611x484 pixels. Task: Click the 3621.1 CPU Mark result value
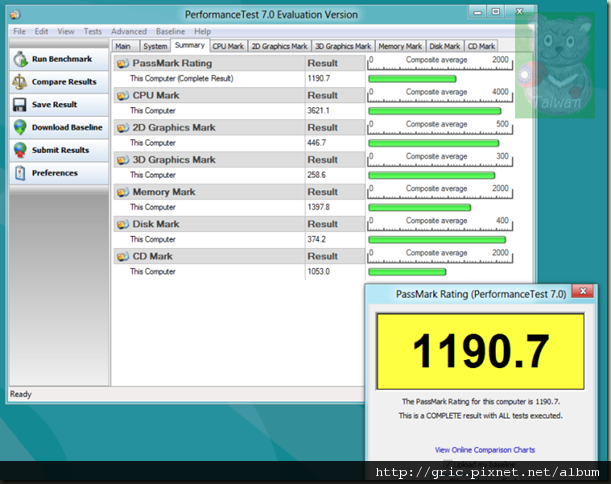pos(318,111)
